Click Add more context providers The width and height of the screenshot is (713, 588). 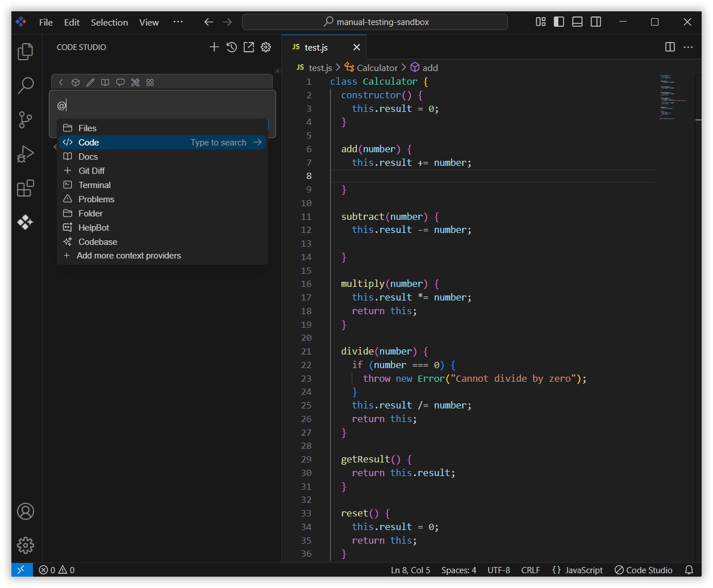128,256
